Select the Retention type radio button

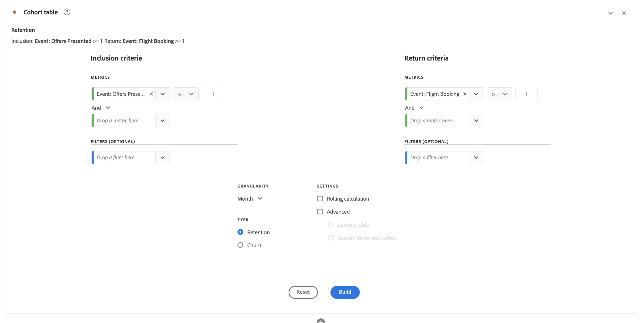[240, 232]
